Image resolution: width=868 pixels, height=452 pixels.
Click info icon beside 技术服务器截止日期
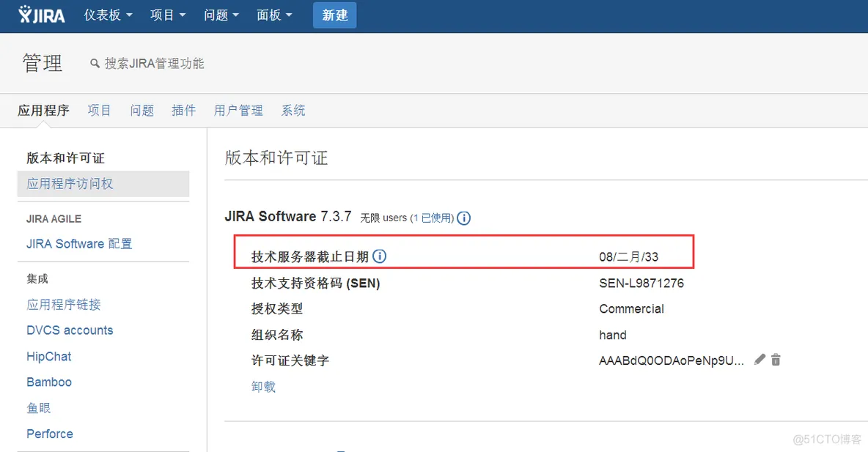click(379, 256)
